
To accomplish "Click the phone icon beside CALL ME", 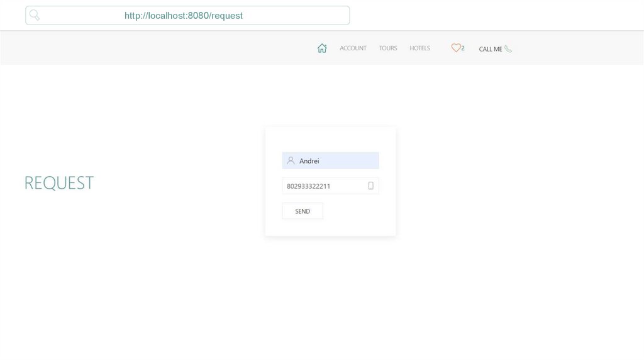I will pos(508,49).
